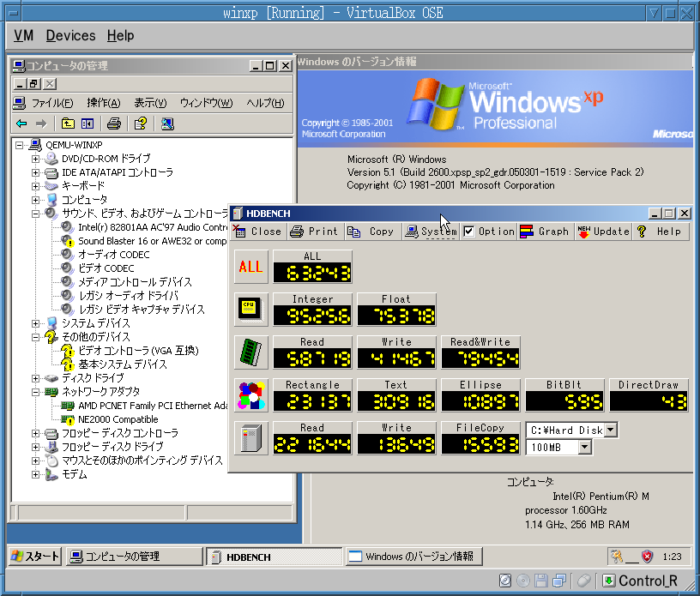The height and width of the screenshot is (596, 700).
Task: Toggle the Option checkbox in HDBENCH
Action: [468, 232]
